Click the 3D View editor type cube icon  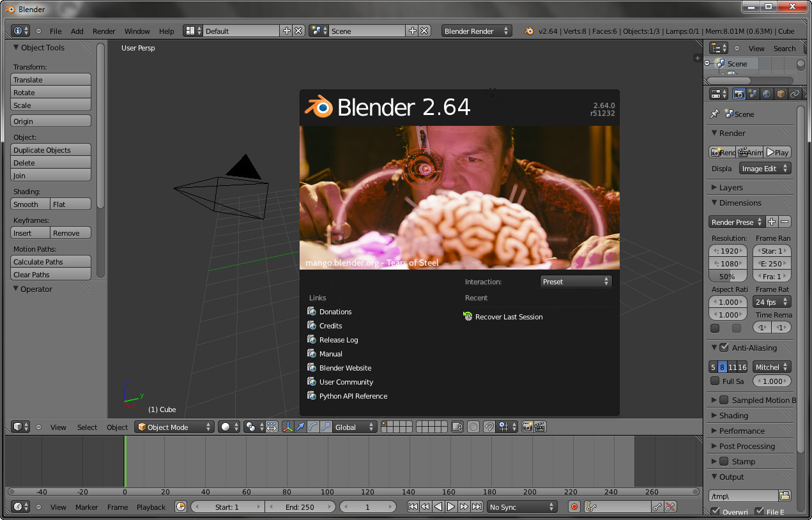(20, 427)
